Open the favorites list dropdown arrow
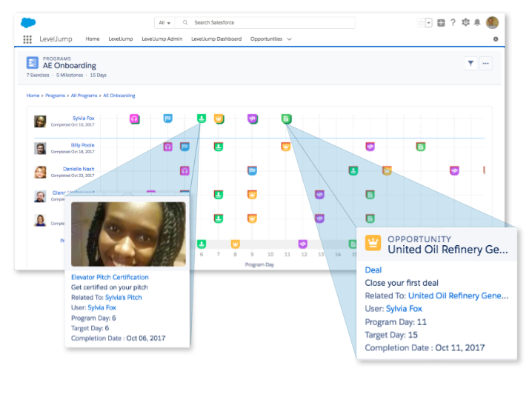 click(x=429, y=23)
